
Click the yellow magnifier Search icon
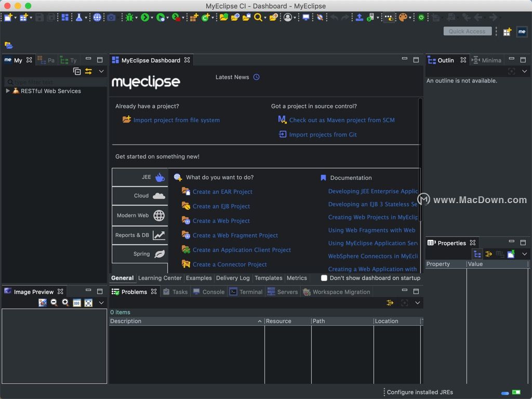coord(258,17)
